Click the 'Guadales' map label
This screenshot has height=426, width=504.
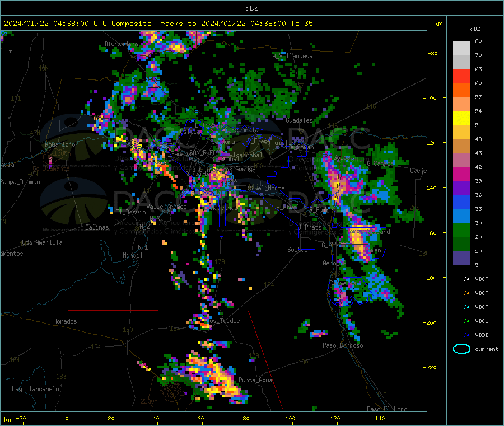point(299,120)
